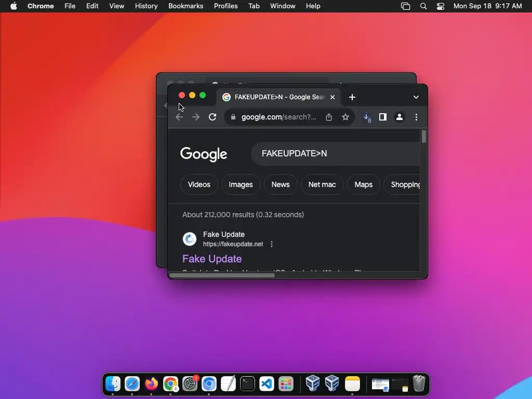
Task: Open the Notes app in the dock
Action: tap(352, 384)
